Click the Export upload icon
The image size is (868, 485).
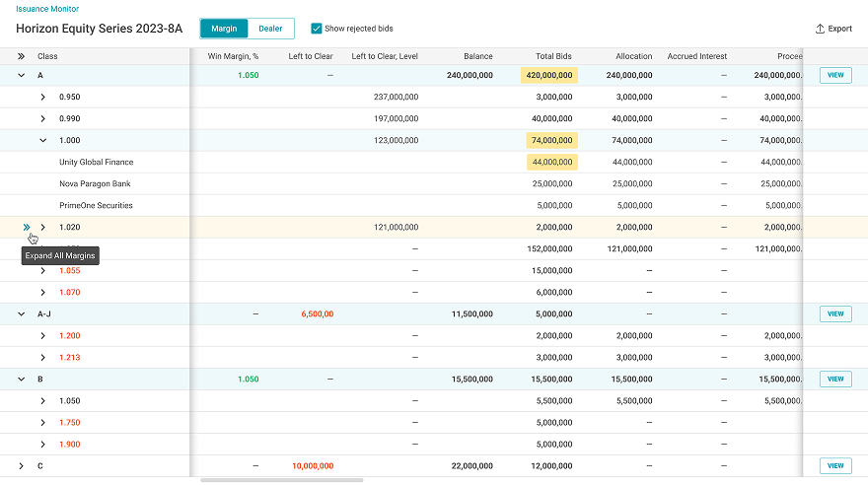[820, 29]
